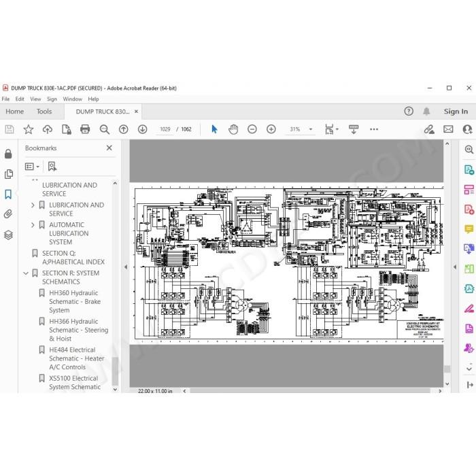Expand LUBRICATION AND SERVICE bookmark
The image size is (476, 476).
click(33, 205)
